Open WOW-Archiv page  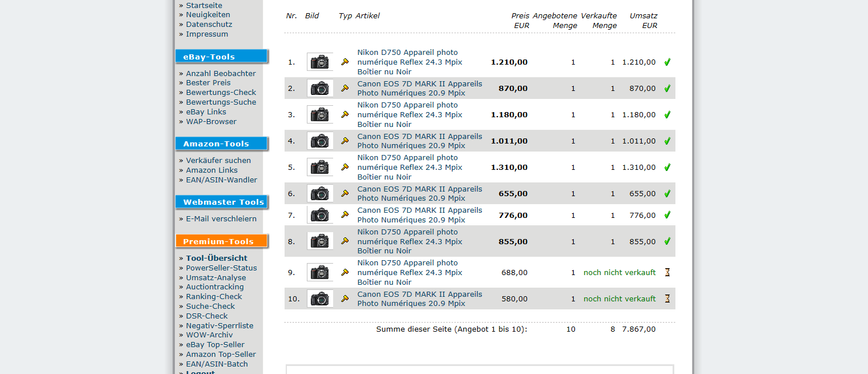209,335
